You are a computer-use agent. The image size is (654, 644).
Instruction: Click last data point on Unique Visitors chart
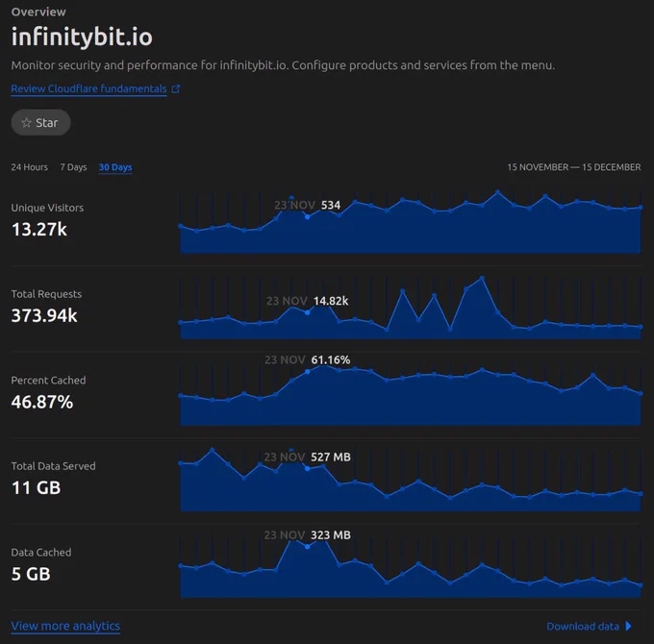point(641,208)
